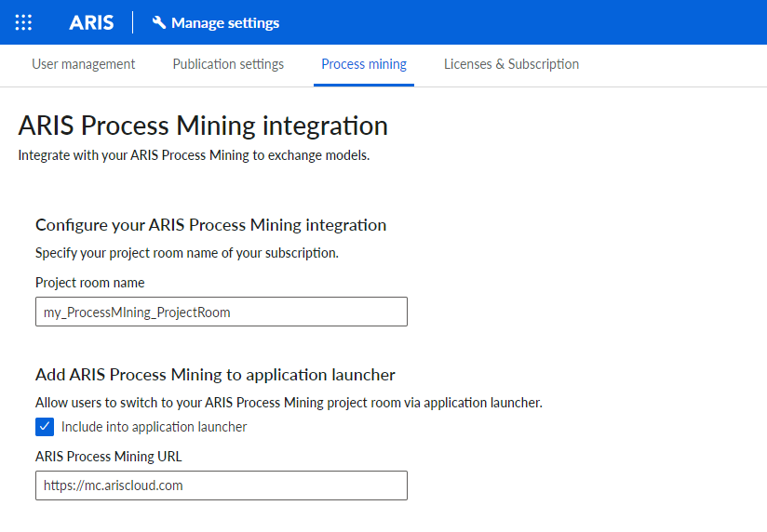The width and height of the screenshot is (767, 532).
Task: Open the Publication settings tab
Action: click(x=228, y=64)
